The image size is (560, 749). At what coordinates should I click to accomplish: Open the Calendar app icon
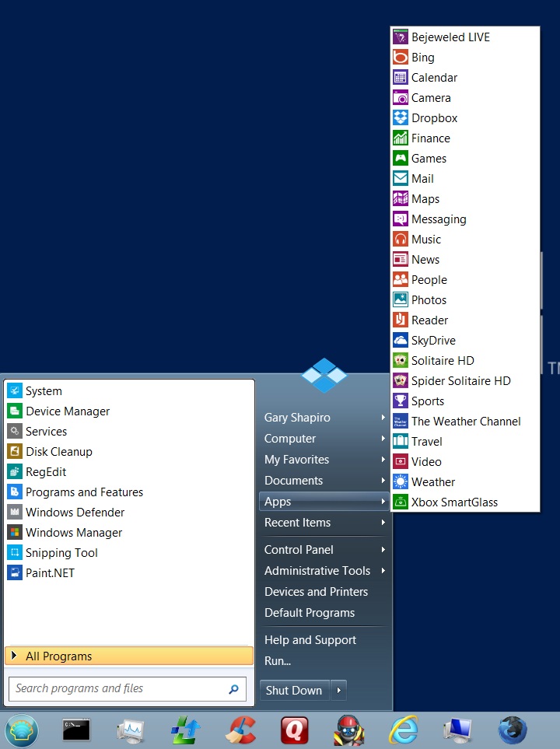click(401, 77)
